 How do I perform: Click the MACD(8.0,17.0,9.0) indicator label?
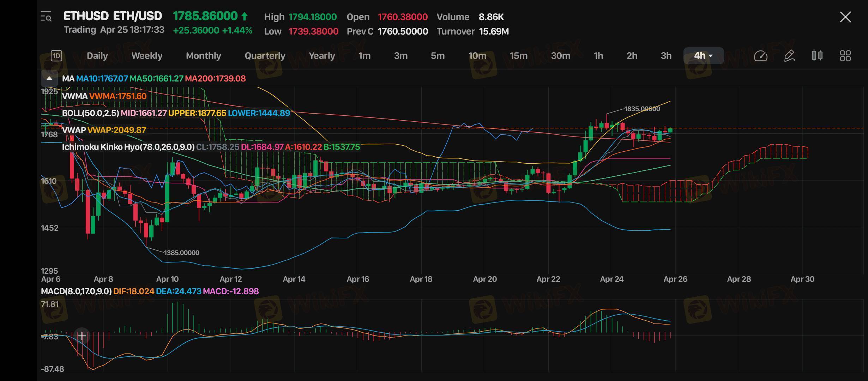[x=76, y=291]
